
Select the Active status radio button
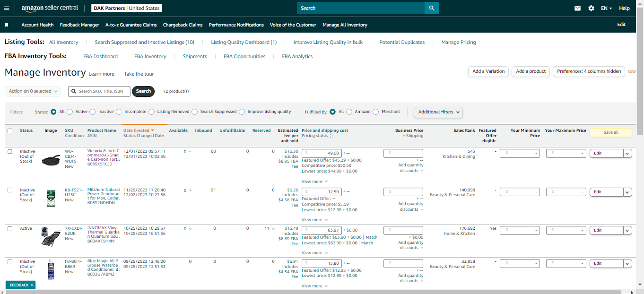(x=70, y=112)
